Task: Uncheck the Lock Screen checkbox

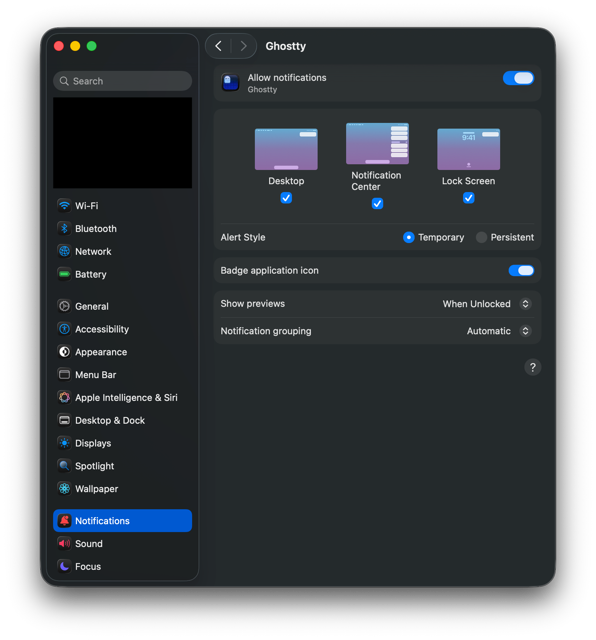Action: pos(469,198)
